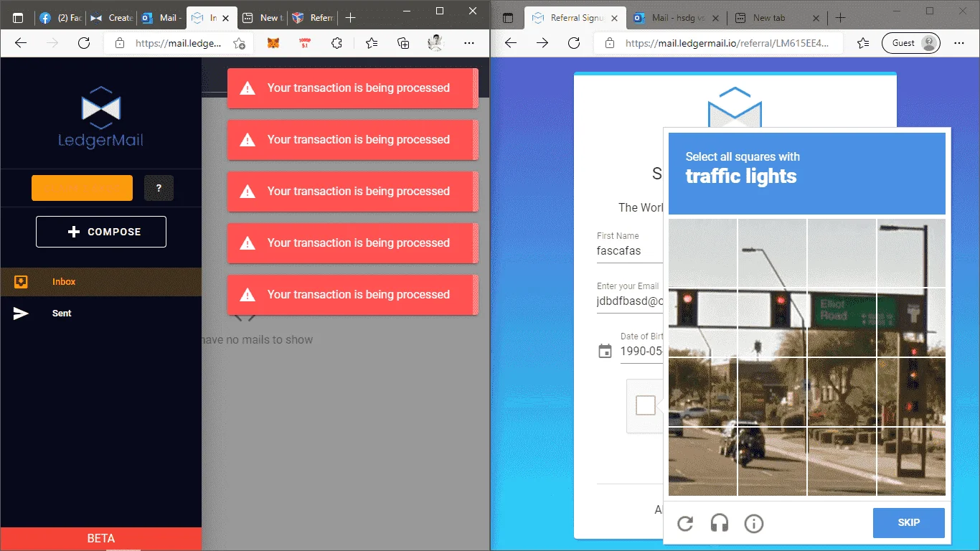Click the SKIP button on the captcha

pos(908,522)
